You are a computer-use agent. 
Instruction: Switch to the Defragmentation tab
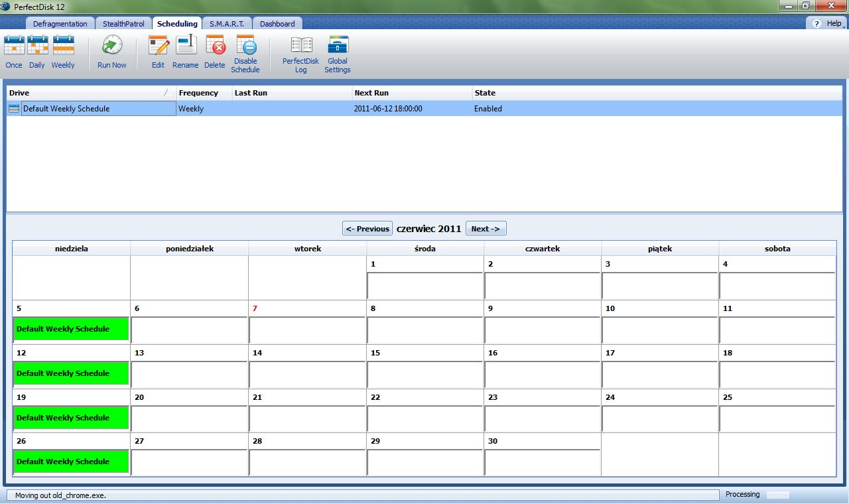[60, 24]
